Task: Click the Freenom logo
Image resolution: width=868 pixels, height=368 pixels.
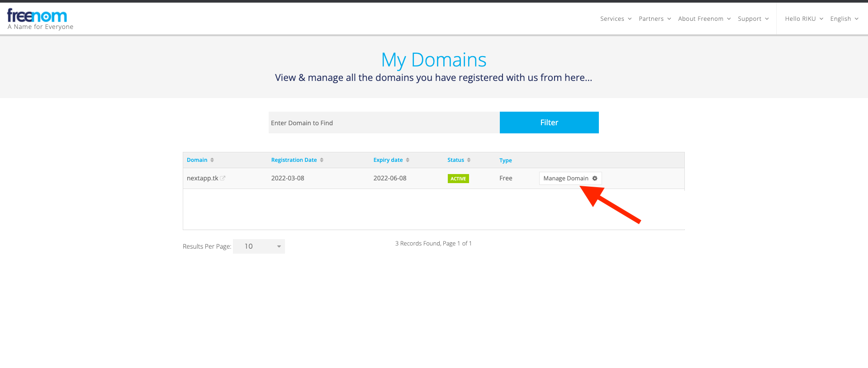Action: [x=37, y=16]
